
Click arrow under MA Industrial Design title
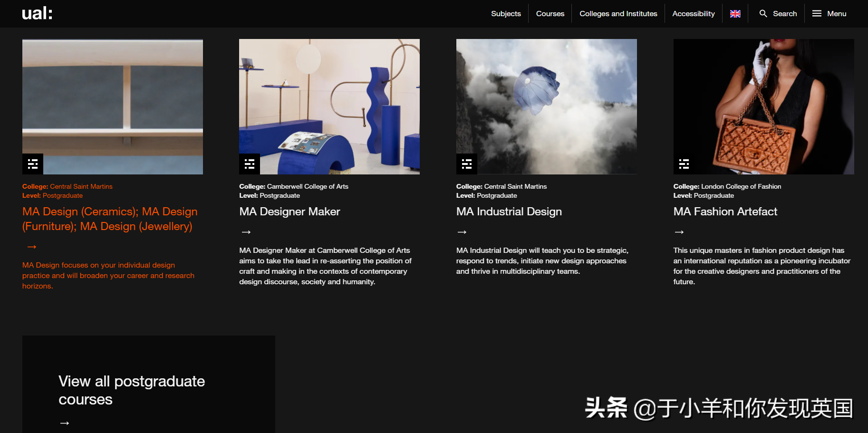pyautogui.click(x=462, y=232)
